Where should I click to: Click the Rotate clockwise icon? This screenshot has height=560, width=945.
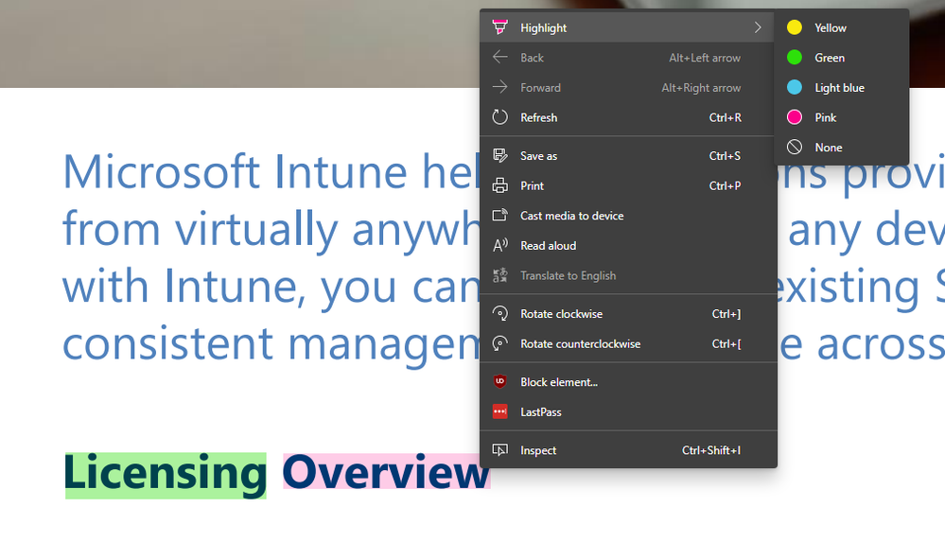pyautogui.click(x=499, y=313)
